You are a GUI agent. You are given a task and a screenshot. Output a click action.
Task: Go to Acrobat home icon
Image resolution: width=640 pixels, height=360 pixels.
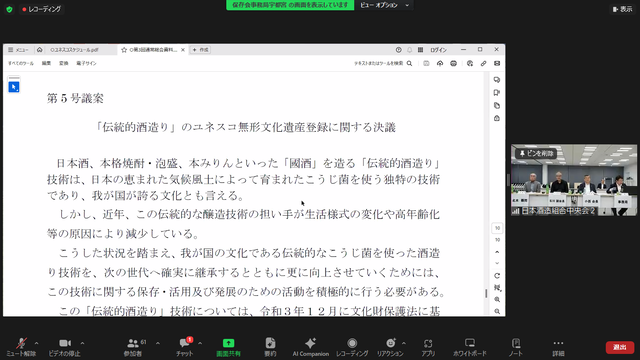[40, 50]
